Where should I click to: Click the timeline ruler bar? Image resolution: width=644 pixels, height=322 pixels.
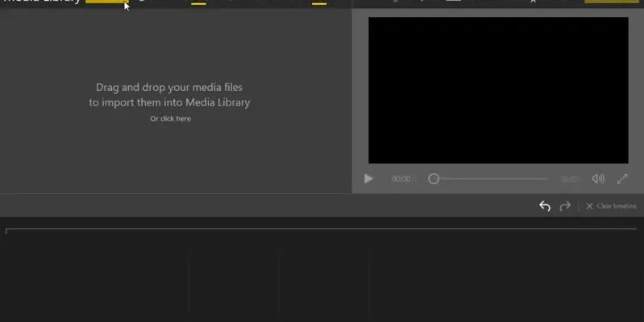(321, 229)
